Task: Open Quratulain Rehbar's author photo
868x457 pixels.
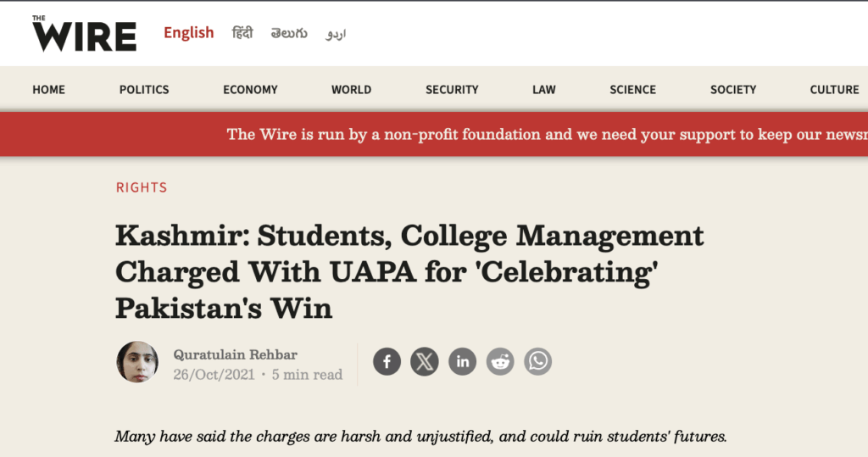Action: pos(137,362)
